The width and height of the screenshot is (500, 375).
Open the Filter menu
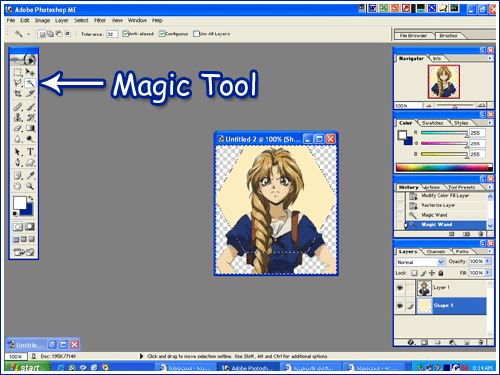[x=100, y=20]
